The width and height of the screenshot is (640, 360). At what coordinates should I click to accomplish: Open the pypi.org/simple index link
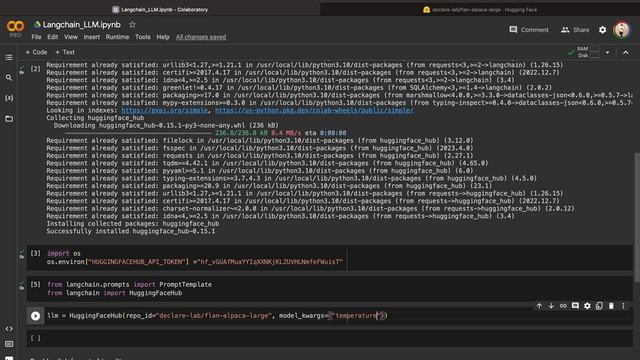[164, 110]
